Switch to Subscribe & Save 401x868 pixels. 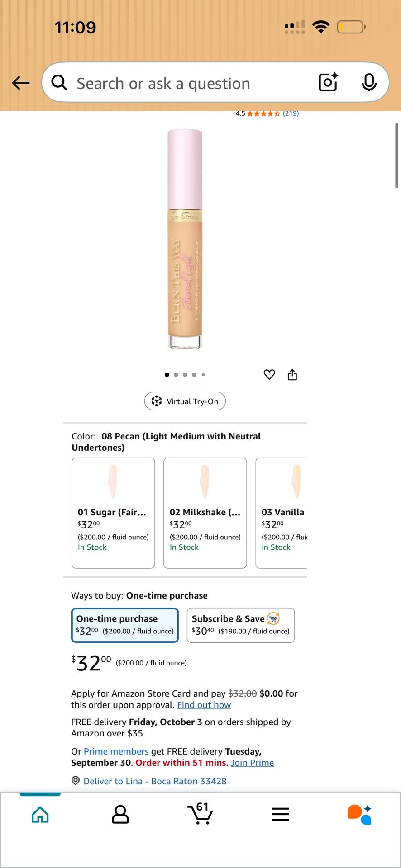(240, 625)
